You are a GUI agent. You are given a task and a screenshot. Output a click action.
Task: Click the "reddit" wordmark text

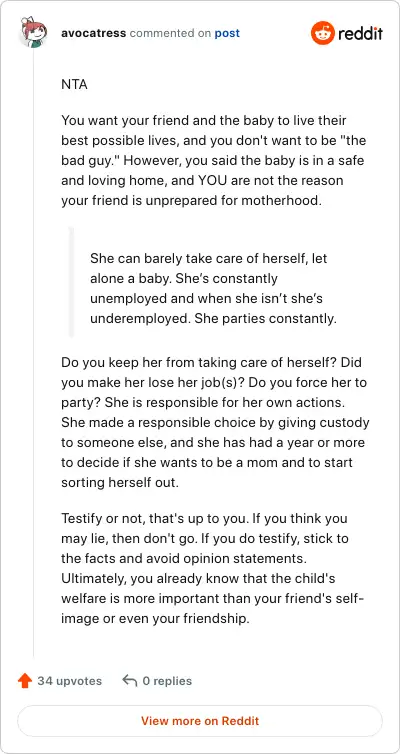click(x=360, y=34)
